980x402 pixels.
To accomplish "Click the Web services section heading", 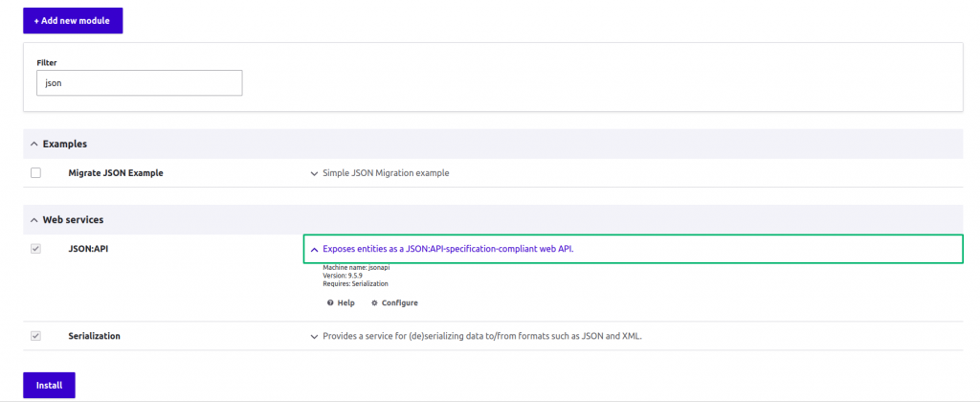I will pos(73,220).
